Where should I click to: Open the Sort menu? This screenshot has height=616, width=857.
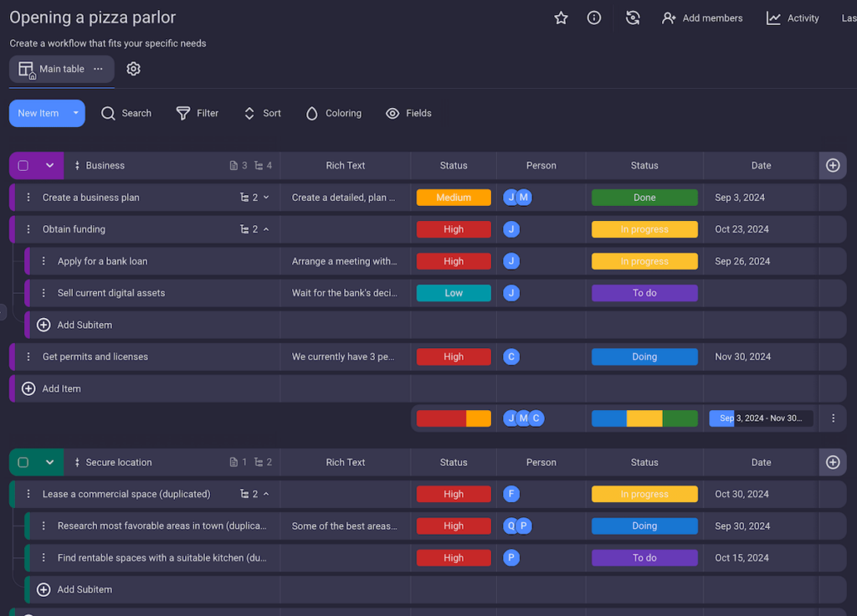(x=262, y=113)
